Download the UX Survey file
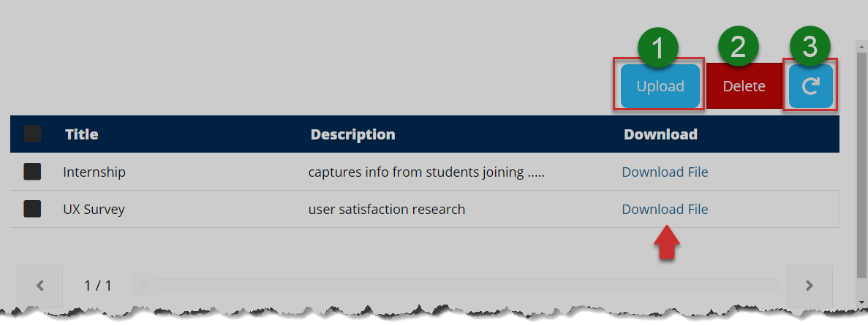Viewport: 868px width, 325px height. click(665, 210)
